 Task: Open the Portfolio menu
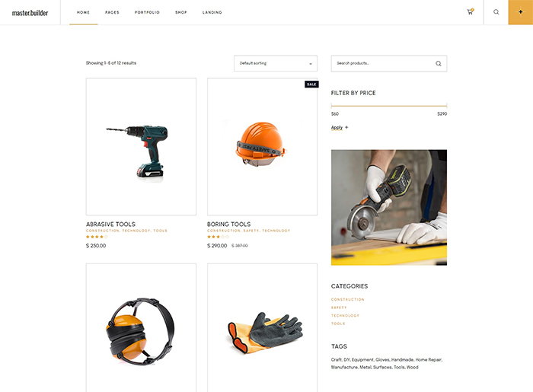pos(147,13)
